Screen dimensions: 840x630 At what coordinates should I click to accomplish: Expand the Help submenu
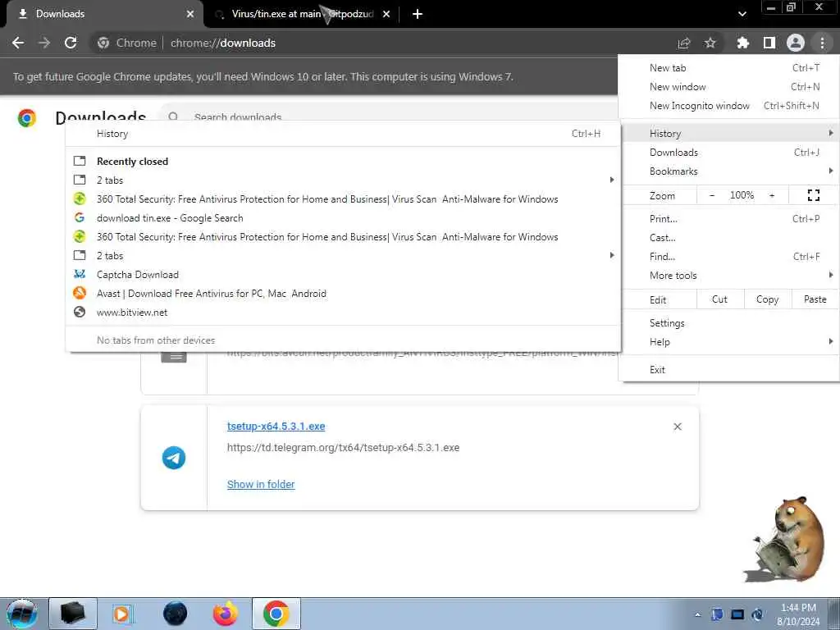(728, 342)
